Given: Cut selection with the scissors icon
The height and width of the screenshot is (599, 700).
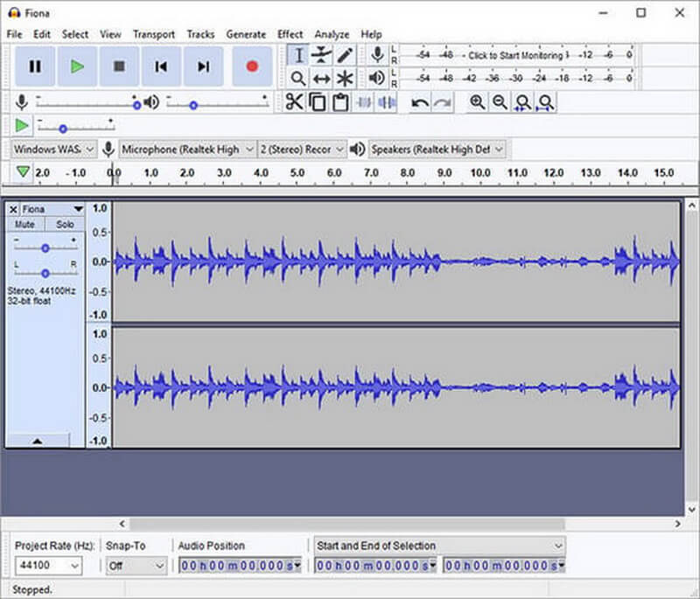Looking at the screenshot, I should [x=294, y=102].
